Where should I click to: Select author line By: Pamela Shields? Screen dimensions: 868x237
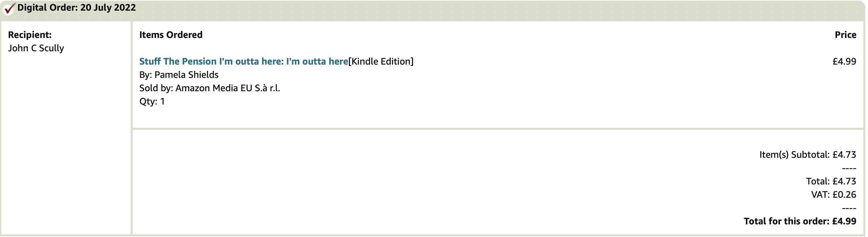tap(179, 75)
